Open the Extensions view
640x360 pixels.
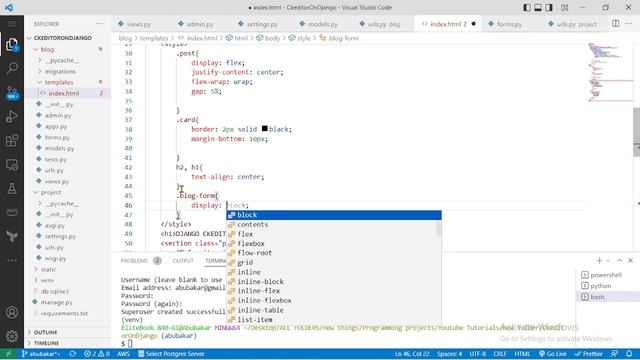pyautogui.click(x=12, y=141)
